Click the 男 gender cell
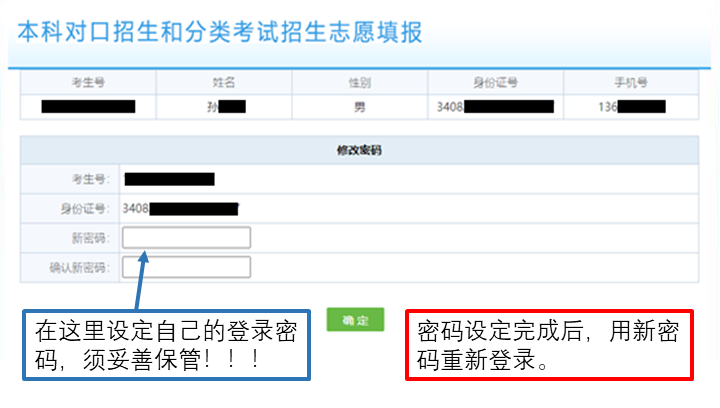The width and height of the screenshot is (720, 408). [359, 106]
